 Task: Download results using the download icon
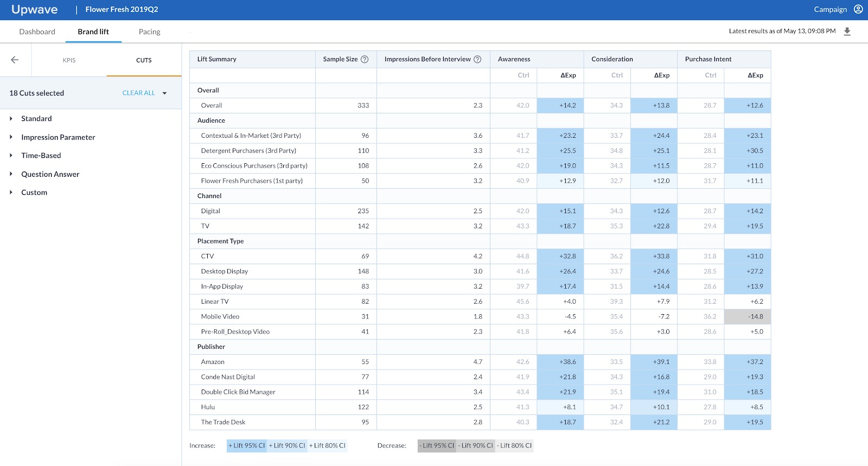[x=847, y=31]
